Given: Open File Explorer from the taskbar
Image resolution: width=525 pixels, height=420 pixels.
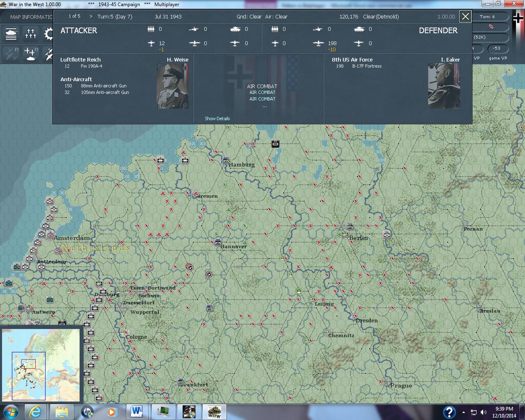Looking at the screenshot, I should [62, 412].
